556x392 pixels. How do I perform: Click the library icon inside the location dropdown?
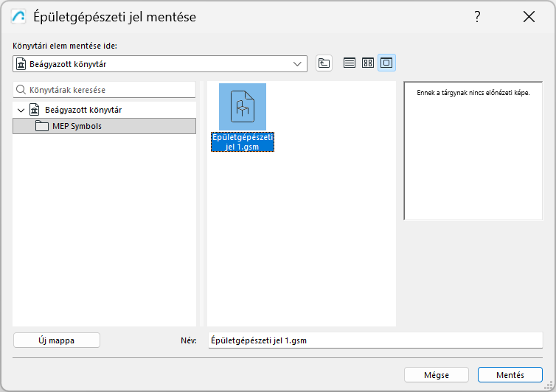click(21, 64)
